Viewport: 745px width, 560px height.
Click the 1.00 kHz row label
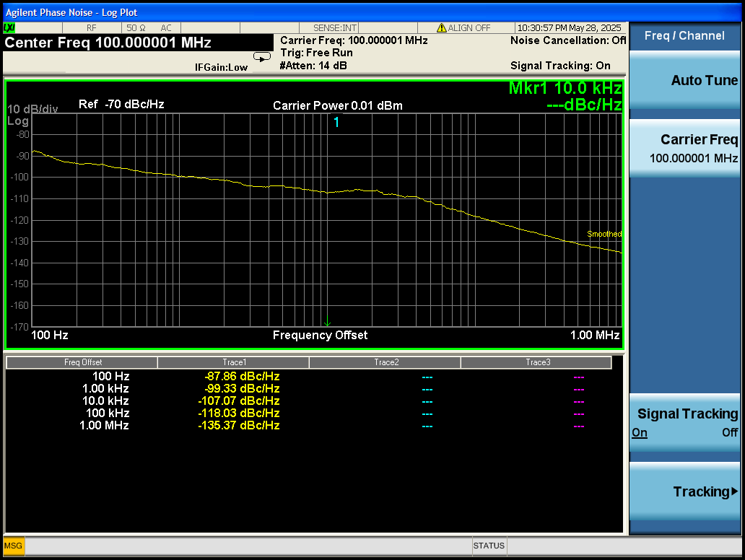pos(105,388)
